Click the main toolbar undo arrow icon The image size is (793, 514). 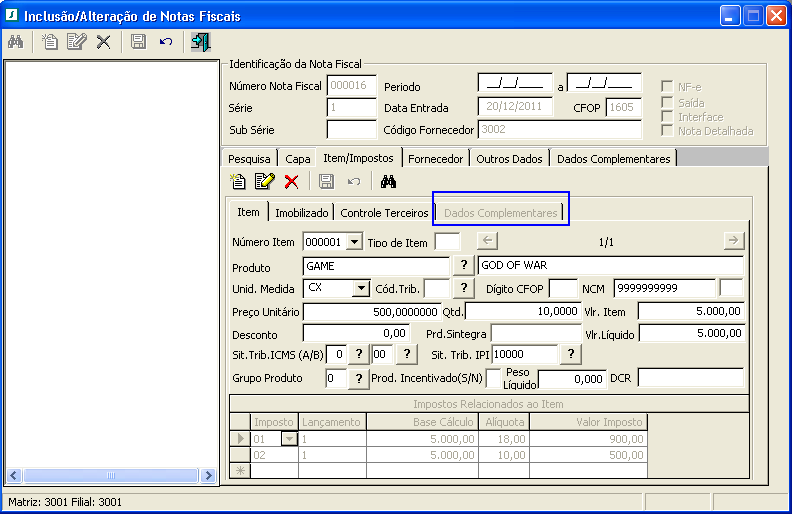coord(166,42)
